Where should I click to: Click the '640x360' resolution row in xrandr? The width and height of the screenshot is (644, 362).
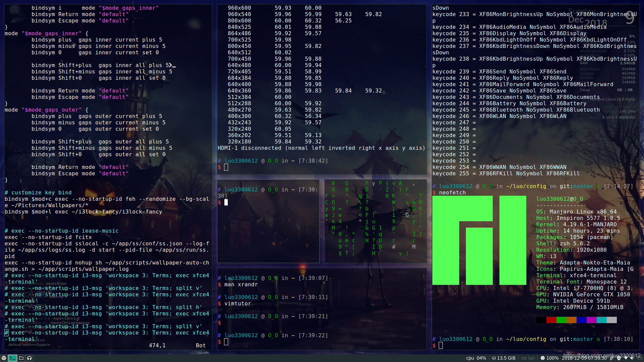(305, 91)
